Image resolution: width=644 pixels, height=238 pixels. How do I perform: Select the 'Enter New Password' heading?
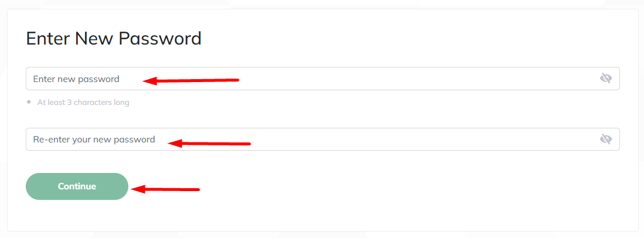[x=114, y=39]
